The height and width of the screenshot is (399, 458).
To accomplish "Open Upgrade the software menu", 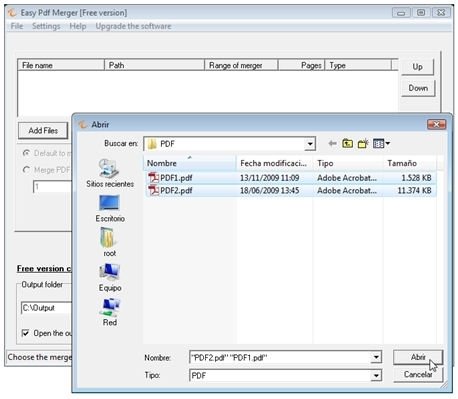I will pos(133,26).
